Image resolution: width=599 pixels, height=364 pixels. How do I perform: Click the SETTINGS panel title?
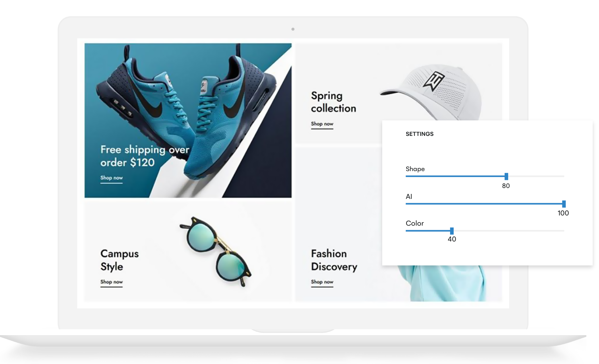tap(420, 134)
